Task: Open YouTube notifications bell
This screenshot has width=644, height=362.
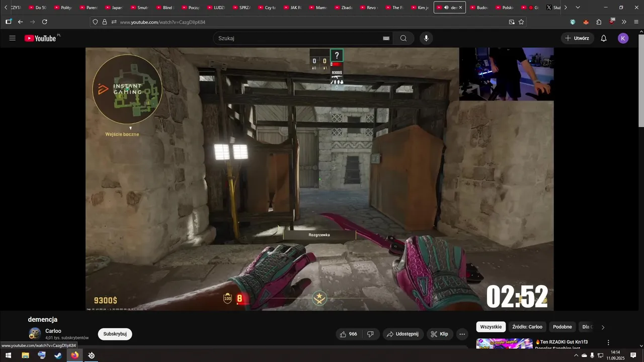Action: pos(604,38)
